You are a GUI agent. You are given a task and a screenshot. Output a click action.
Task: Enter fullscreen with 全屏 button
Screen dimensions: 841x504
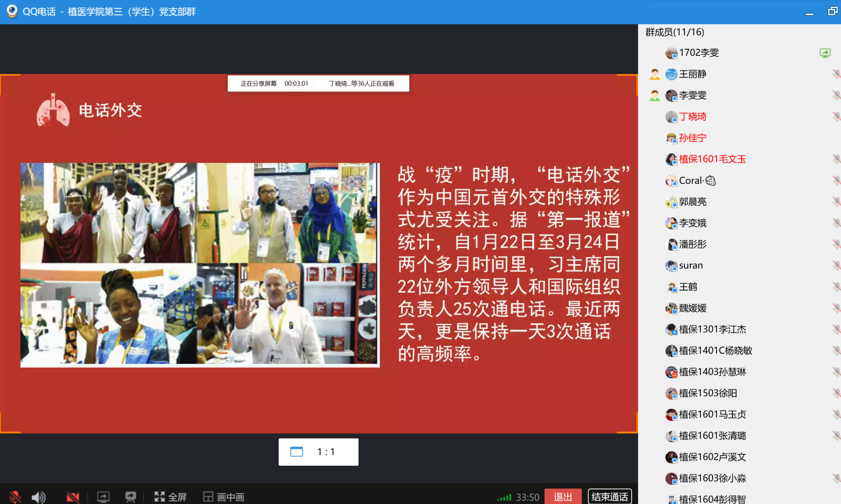(x=171, y=497)
